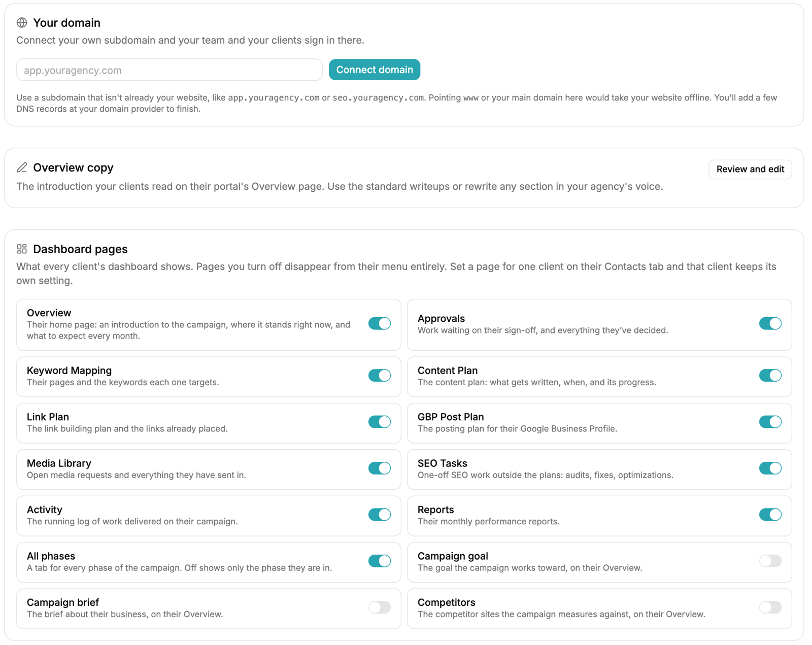
Task: Open Review and edit for Overview copy
Action: [x=750, y=169]
